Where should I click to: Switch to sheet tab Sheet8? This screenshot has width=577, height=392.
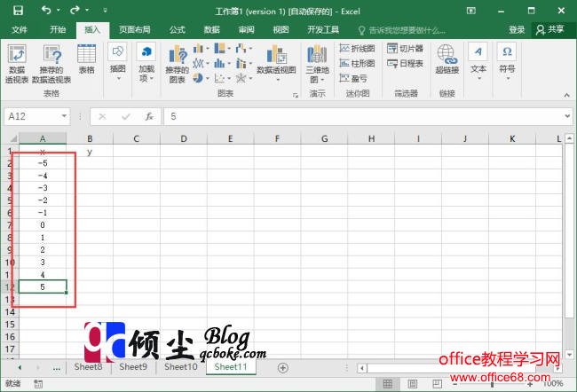[88, 366]
